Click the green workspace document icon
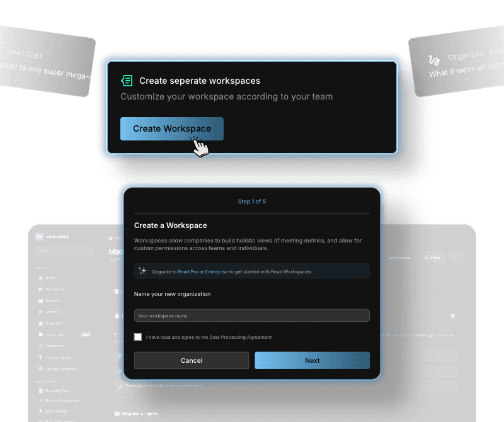The image size is (504, 422). [x=127, y=81]
